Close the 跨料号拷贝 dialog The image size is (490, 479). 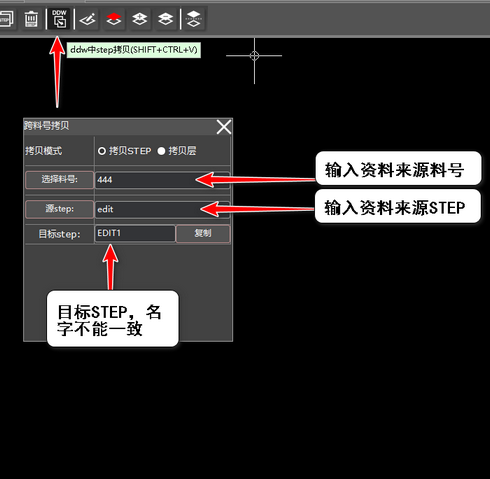(224, 127)
